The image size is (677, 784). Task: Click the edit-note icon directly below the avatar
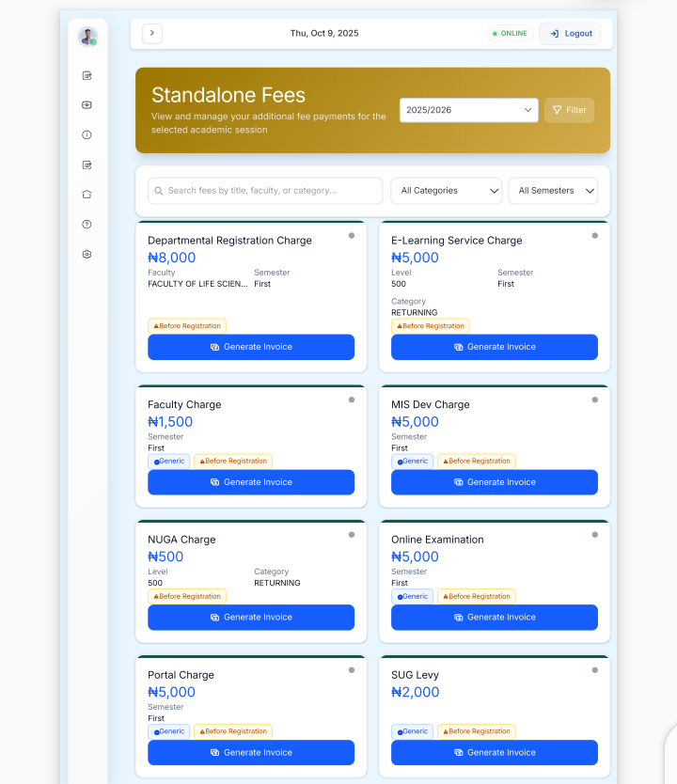click(87, 75)
